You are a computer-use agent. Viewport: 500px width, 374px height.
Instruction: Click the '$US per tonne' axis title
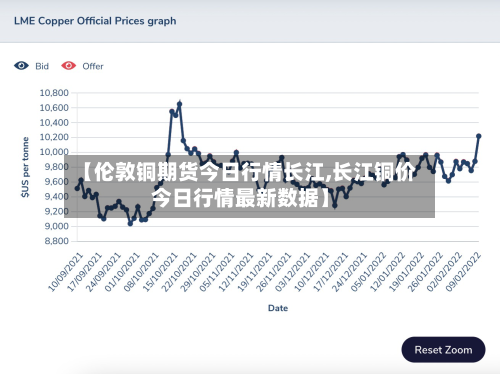(25, 167)
